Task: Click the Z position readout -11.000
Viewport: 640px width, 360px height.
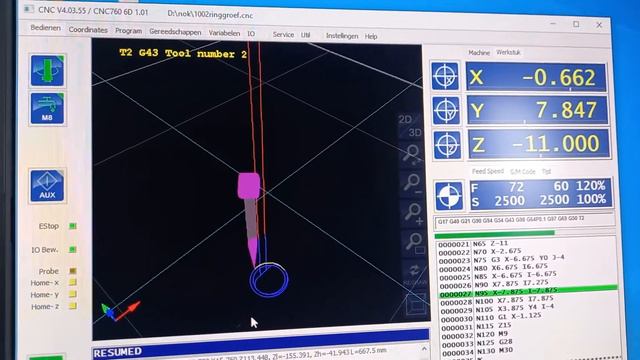Action: [539, 144]
